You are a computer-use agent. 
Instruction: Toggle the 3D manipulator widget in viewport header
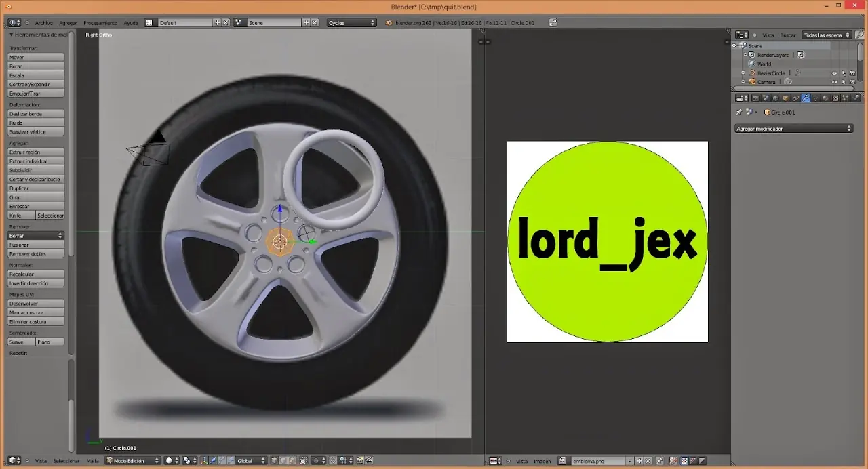[204, 462]
